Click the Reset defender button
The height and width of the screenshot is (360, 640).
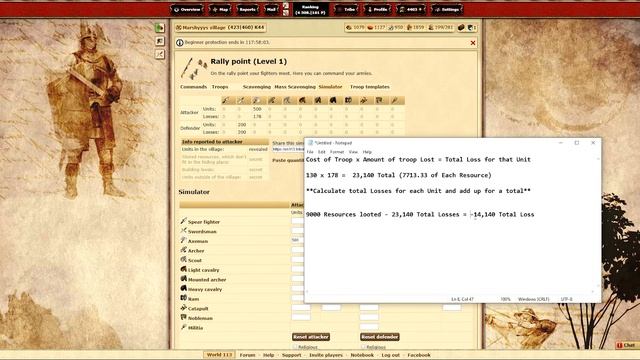380,337
